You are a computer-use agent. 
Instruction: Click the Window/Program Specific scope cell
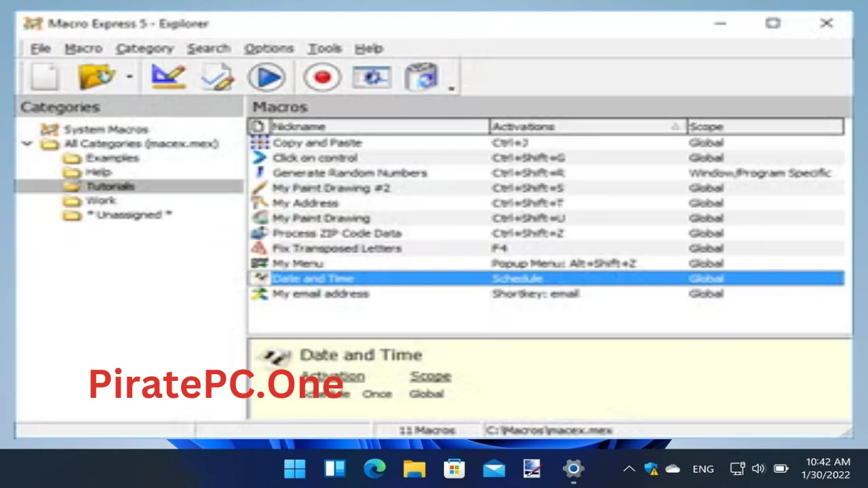coord(759,173)
